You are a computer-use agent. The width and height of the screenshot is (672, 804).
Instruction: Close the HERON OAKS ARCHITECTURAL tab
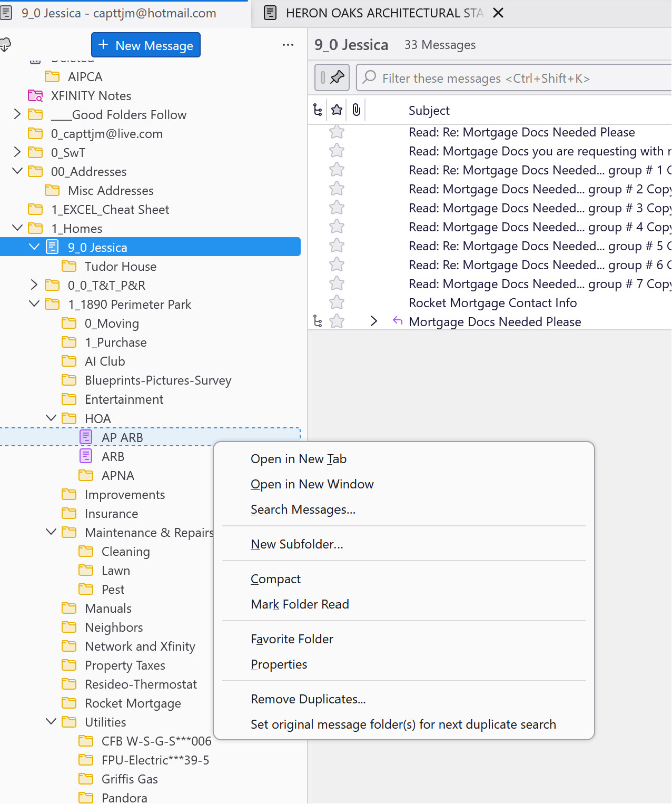(498, 13)
